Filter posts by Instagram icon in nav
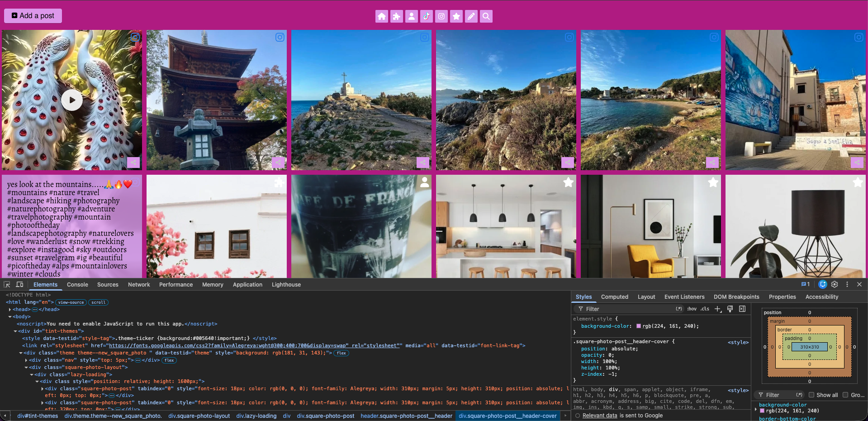 [441, 16]
